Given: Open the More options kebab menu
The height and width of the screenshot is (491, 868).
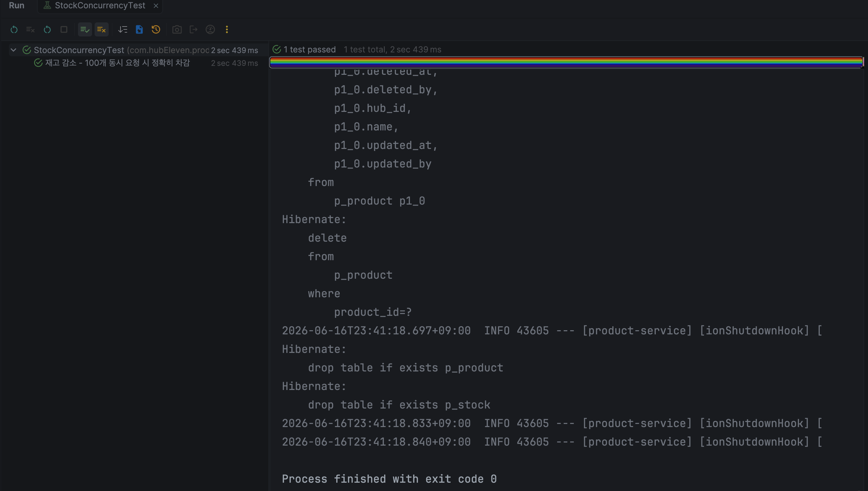Looking at the screenshot, I should point(227,30).
